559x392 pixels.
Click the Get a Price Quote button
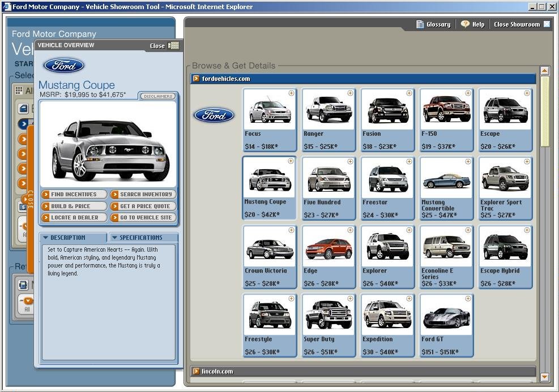point(143,206)
